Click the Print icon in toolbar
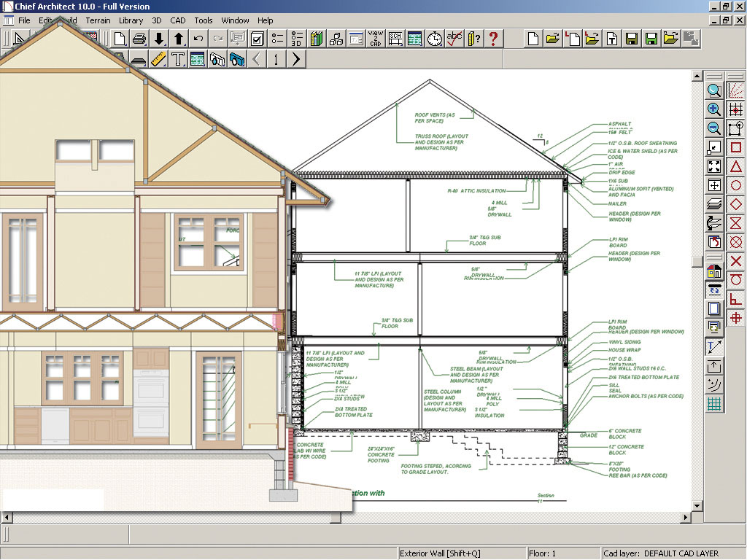The width and height of the screenshot is (747, 560). click(x=139, y=39)
